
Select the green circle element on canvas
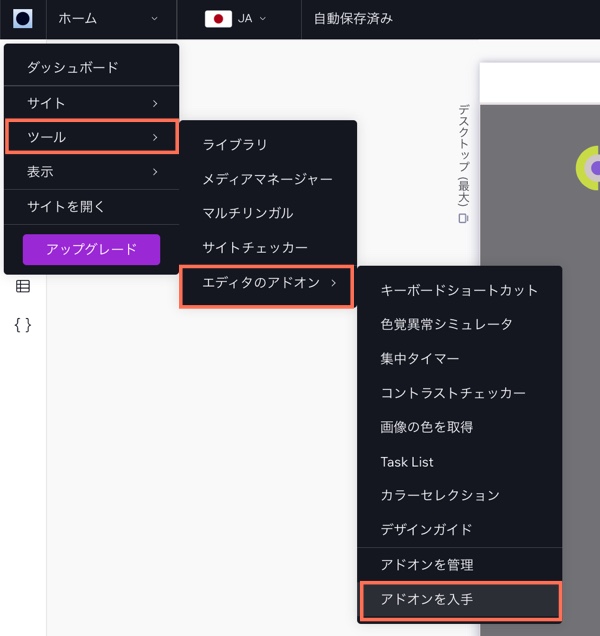coord(588,168)
